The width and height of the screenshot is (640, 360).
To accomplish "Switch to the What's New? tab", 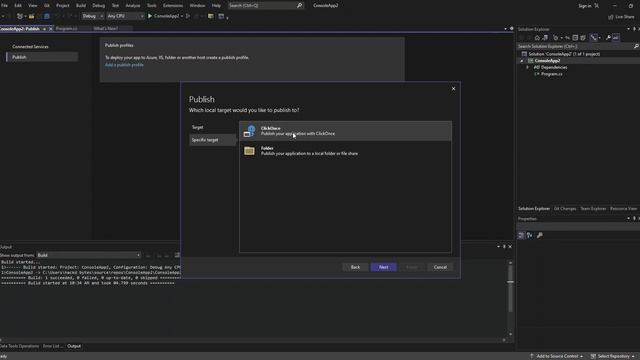I will point(106,29).
